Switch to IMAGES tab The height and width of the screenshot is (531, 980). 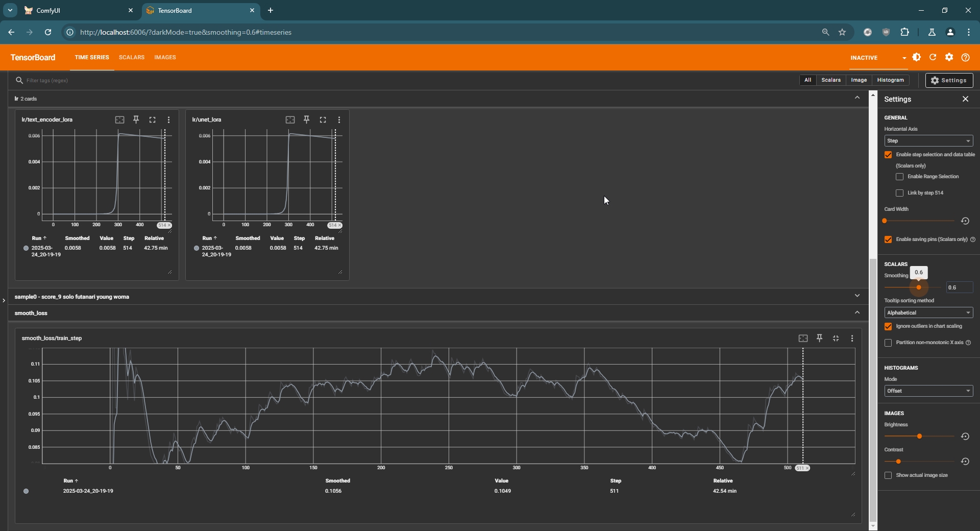[165, 57]
